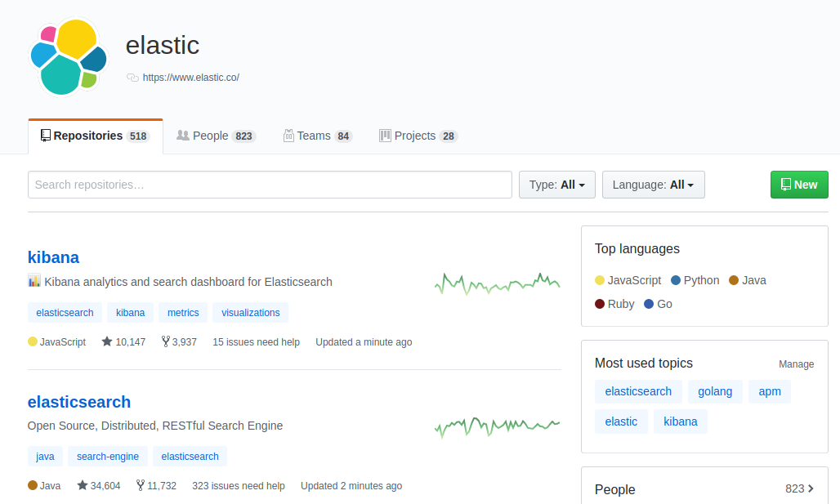This screenshot has height=504, width=840.
Task: Click the yellow JavaScript color dot in Top languages
Action: (600, 280)
